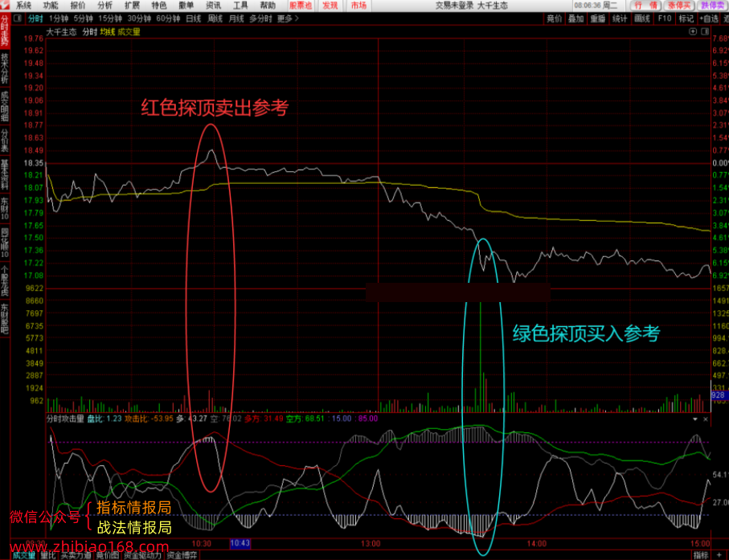Screen dimensions: 729x560
Task: Open the 撤单 menu
Action: pyautogui.click(x=186, y=6)
